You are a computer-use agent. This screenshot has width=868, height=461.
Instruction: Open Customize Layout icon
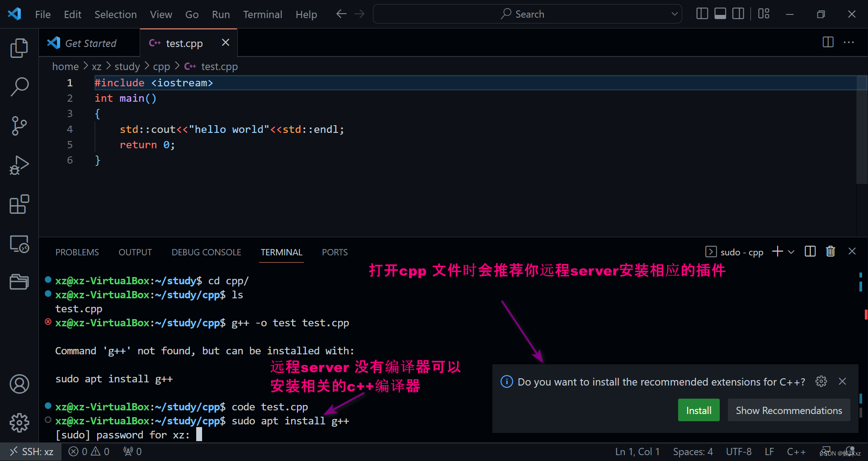pos(764,14)
